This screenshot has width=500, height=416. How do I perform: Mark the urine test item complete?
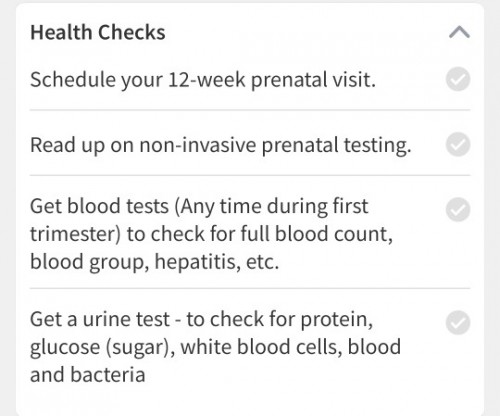(458, 323)
